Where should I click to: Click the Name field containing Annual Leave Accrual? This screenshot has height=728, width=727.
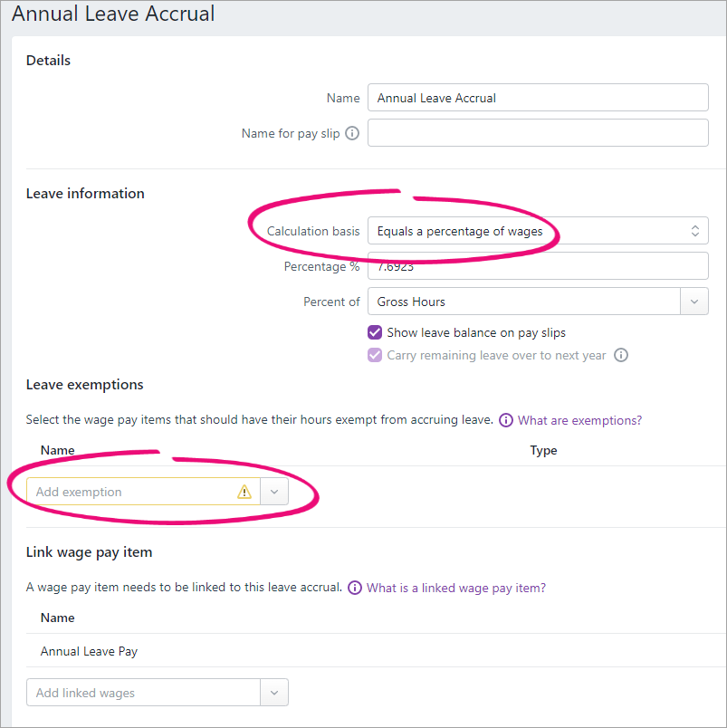click(x=538, y=98)
